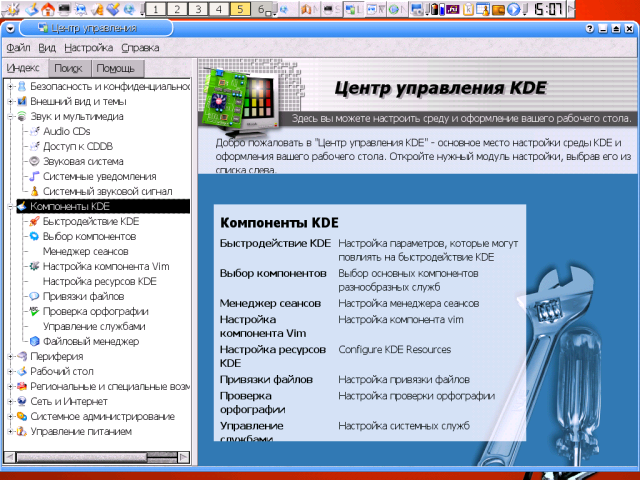Expand Управление питанием tree node
640x480 pixels.
coord(10,431)
